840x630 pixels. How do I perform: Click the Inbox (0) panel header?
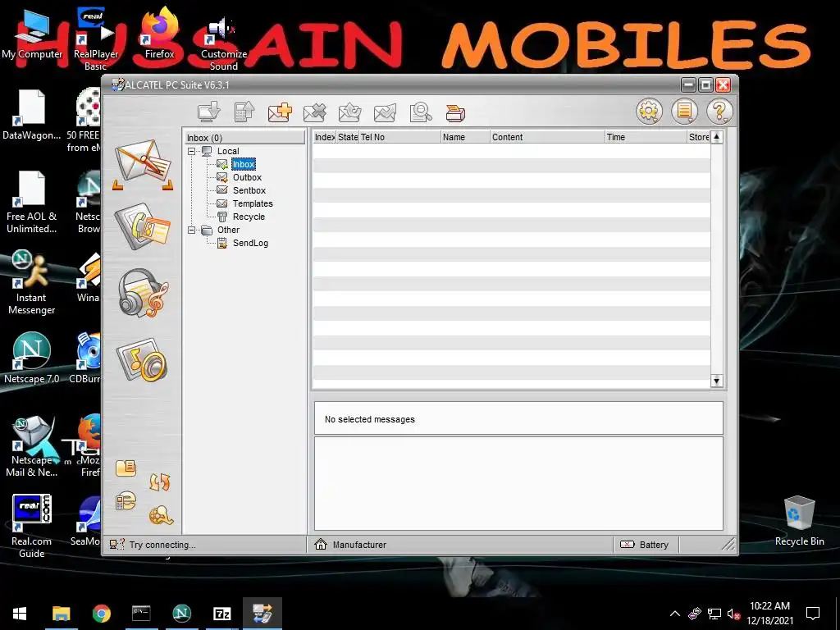click(245, 138)
